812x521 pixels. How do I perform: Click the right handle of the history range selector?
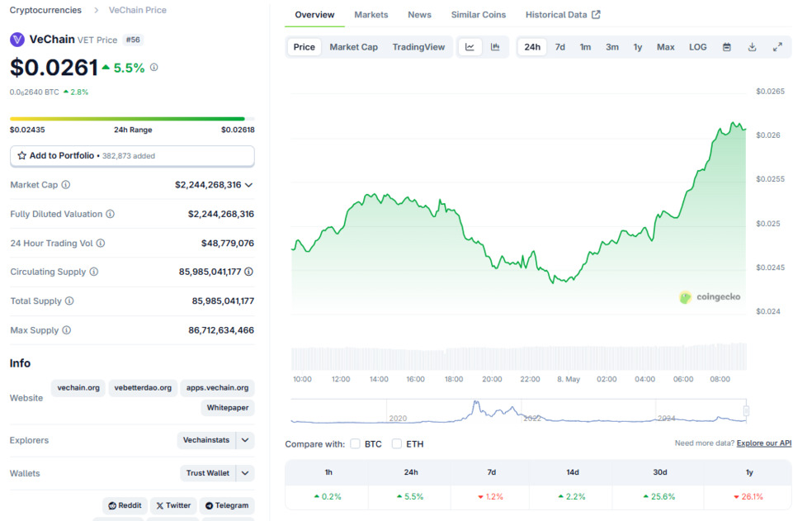746,411
